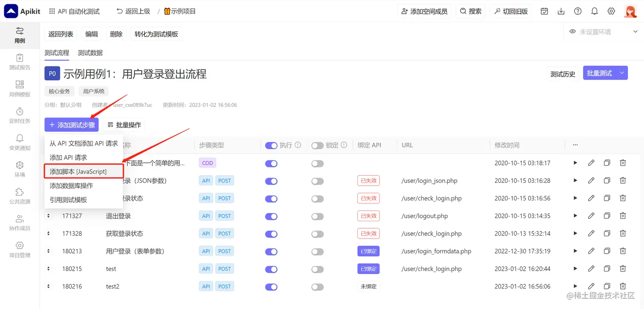Viewport: 644px width, 309px height.
Task: Click drag handle of step 171327
Action: [x=49, y=216]
